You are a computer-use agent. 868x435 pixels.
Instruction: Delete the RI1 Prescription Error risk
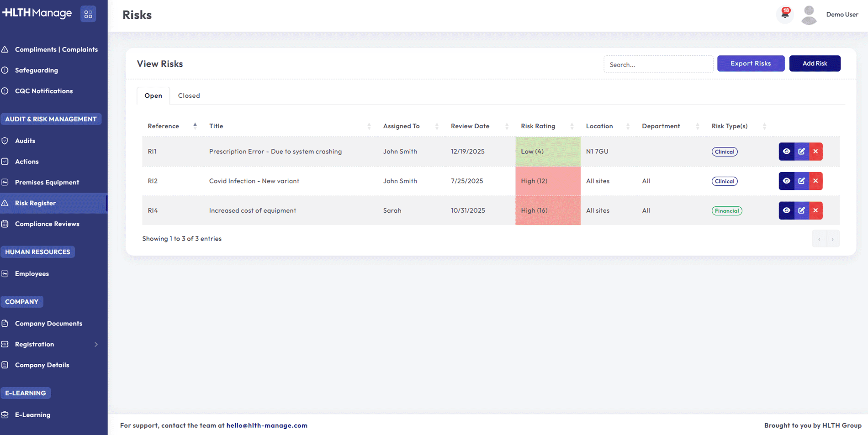(x=815, y=152)
